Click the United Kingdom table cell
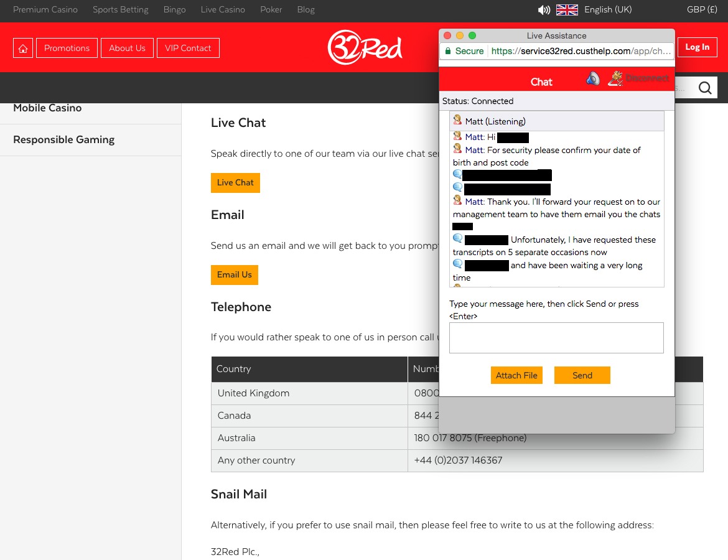728x560 pixels. (x=309, y=393)
